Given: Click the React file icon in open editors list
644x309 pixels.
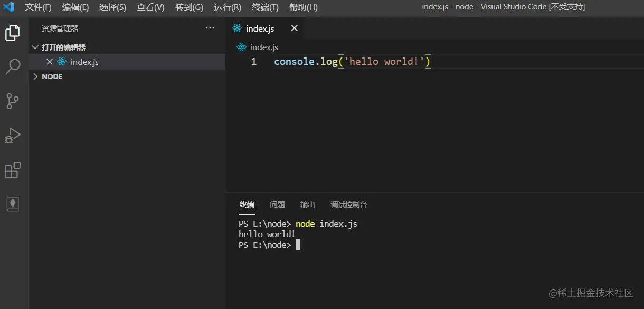Looking at the screenshot, I should tap(62, 62).
